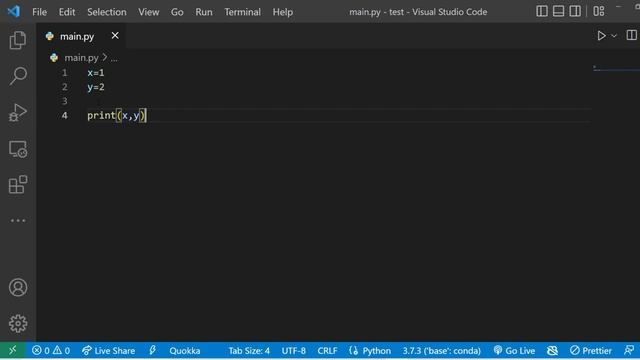Open the Go menu
Image resolution: width=640 pixels, height=360 pixels.
click(x=177, y=12)
